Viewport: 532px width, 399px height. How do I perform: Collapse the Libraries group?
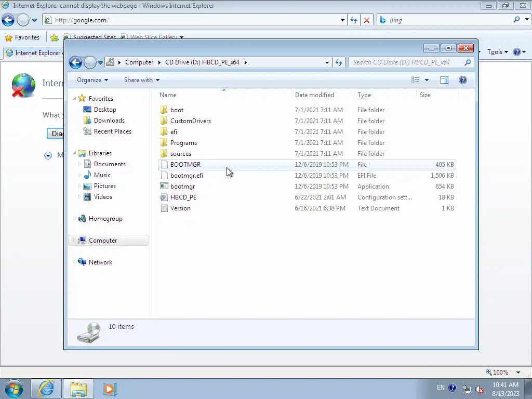click(x=74, y=153)
